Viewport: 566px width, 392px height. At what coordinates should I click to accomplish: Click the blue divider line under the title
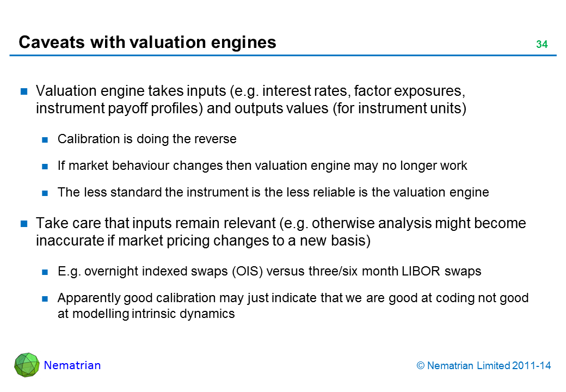pos(283,56)
